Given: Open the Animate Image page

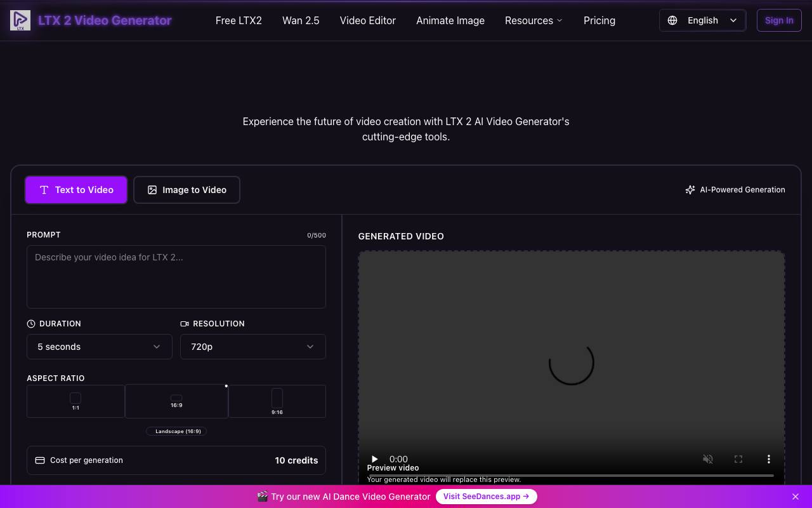Looking at the screenshot, I should [450, 20].
